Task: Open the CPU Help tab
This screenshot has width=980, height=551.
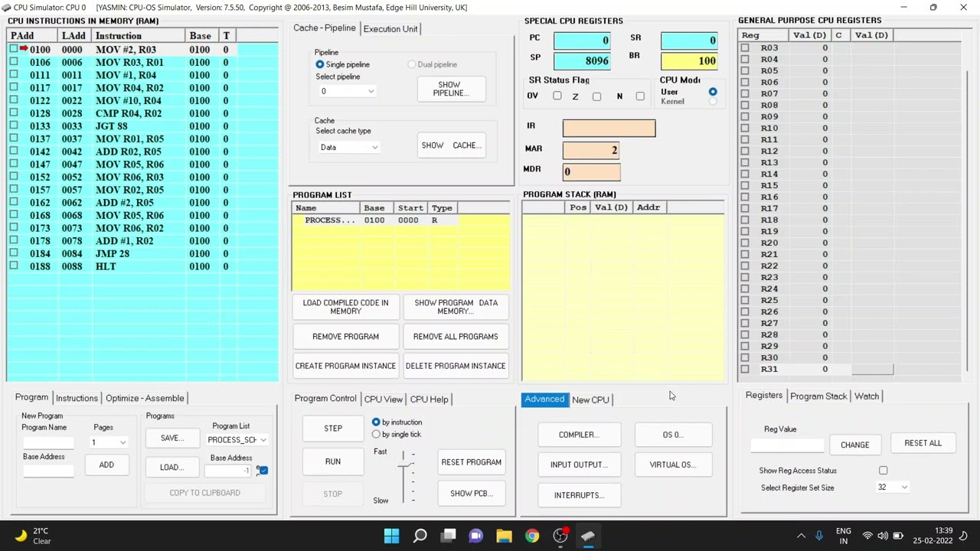Action: [x=429, y=399]
